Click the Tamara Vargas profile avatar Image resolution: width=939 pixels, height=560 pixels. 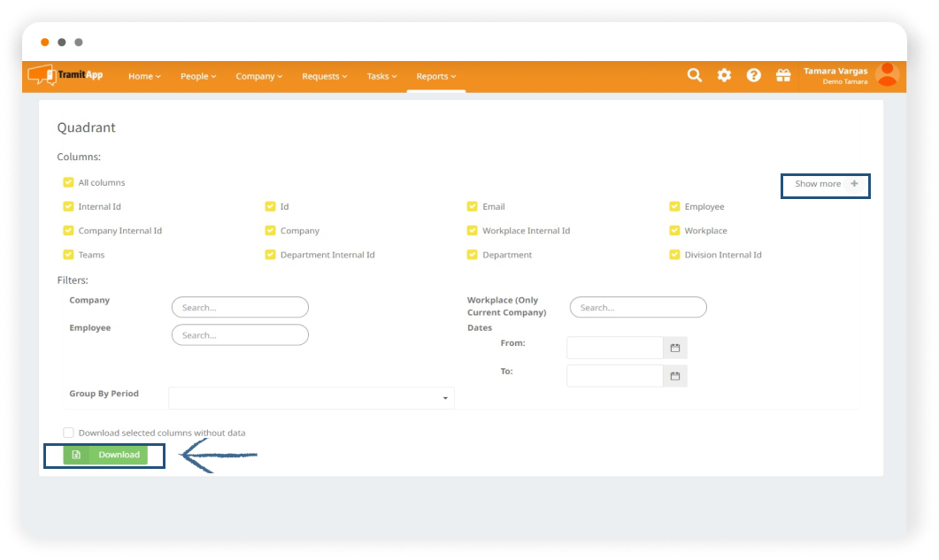click(886, 75)
